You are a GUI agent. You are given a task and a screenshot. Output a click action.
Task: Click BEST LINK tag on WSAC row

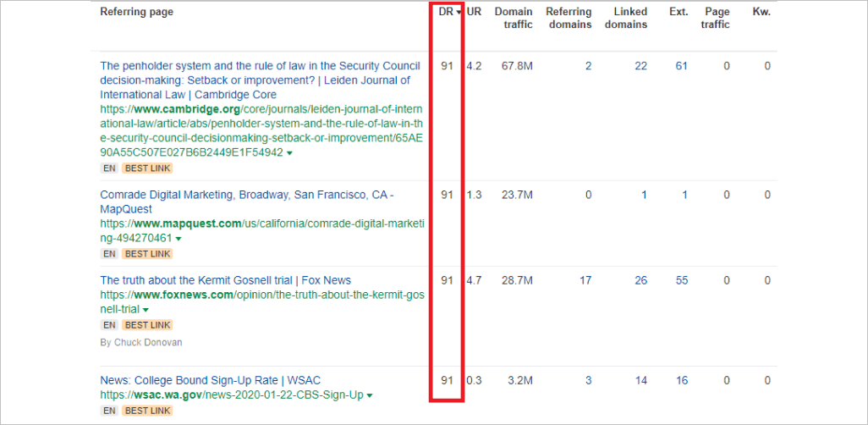coord(147,411)
